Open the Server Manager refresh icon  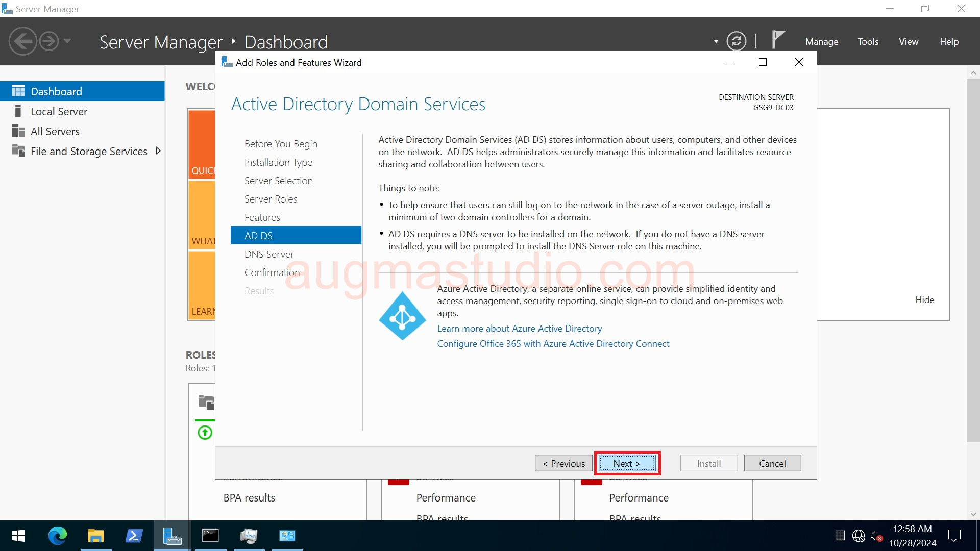coord(737,41)
